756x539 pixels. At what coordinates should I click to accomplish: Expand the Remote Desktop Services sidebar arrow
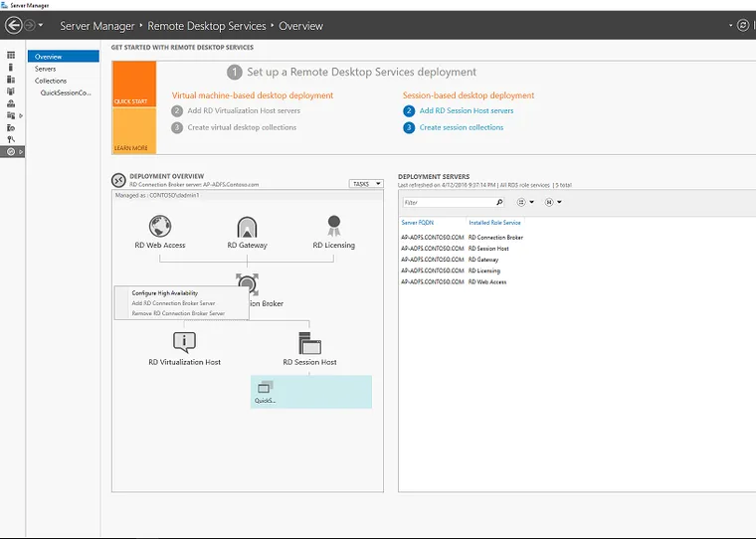pyautogui.click(x=21, y=152)
